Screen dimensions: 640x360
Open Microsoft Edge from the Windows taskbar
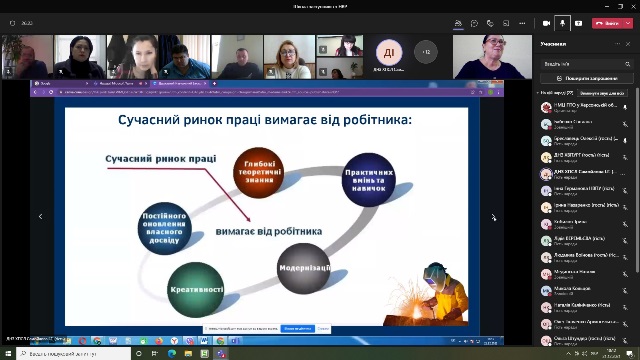point(171,353)
